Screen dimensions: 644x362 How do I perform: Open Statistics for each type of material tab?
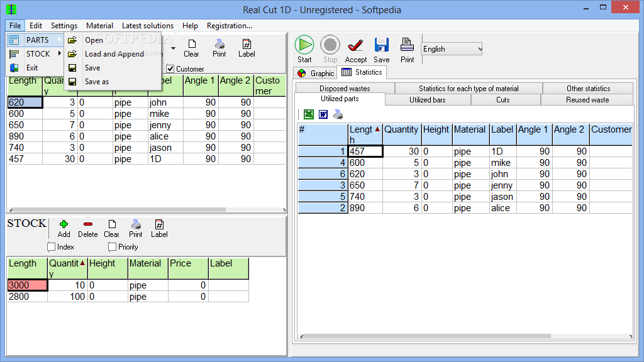[x=469, y=88]
